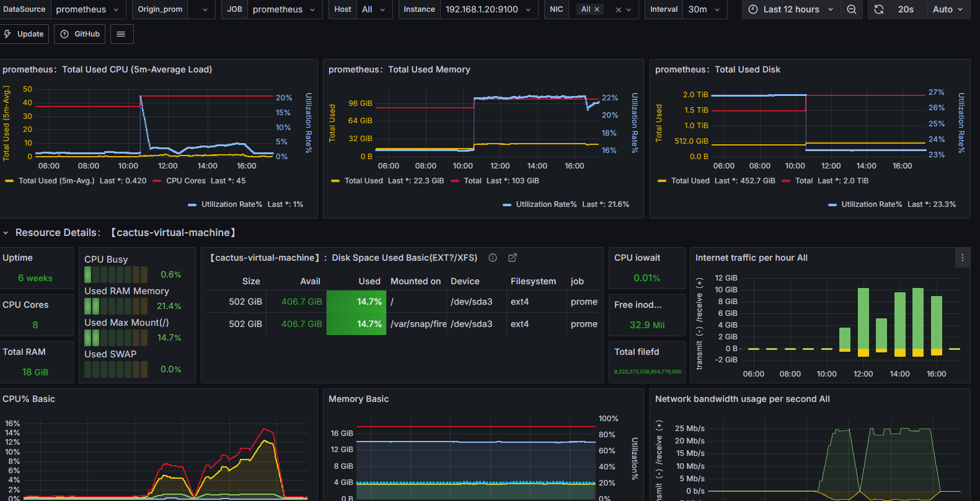
Task: Collapse the Resource Details row
Action: (6, 233)
